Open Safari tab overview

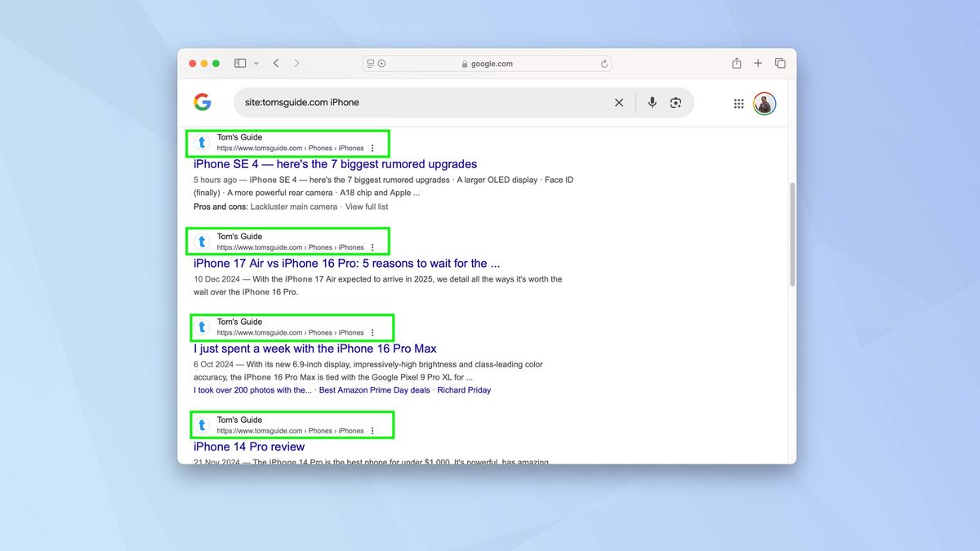click(x=780, y=62)
